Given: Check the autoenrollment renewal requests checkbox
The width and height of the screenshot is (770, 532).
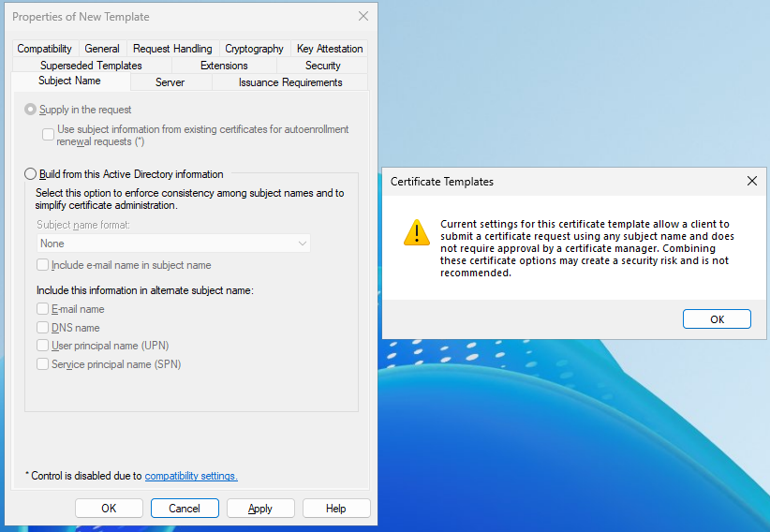Looking at the screenshot, I should (x=49, y=135).
